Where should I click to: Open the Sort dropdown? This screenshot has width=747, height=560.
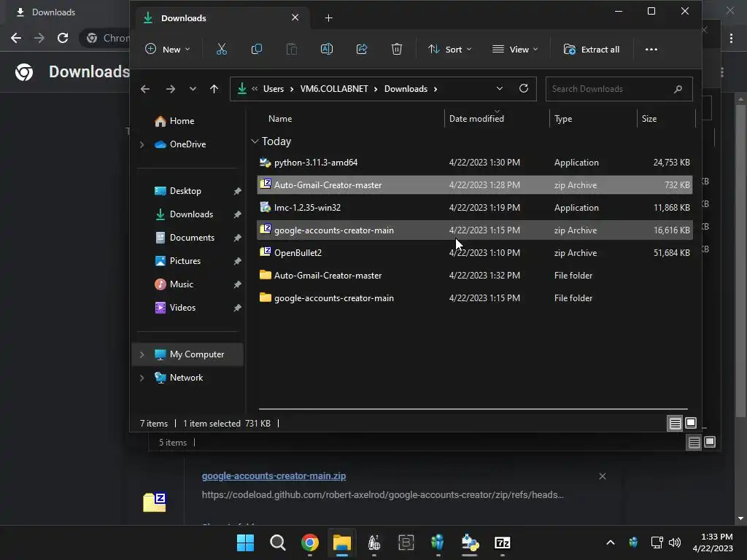pos(449,49)
